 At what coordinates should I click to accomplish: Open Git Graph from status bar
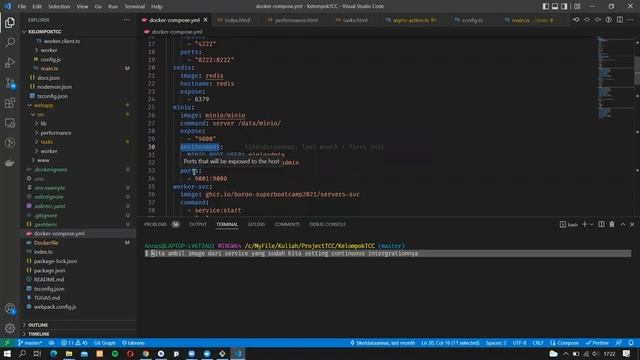pos(104,343)
